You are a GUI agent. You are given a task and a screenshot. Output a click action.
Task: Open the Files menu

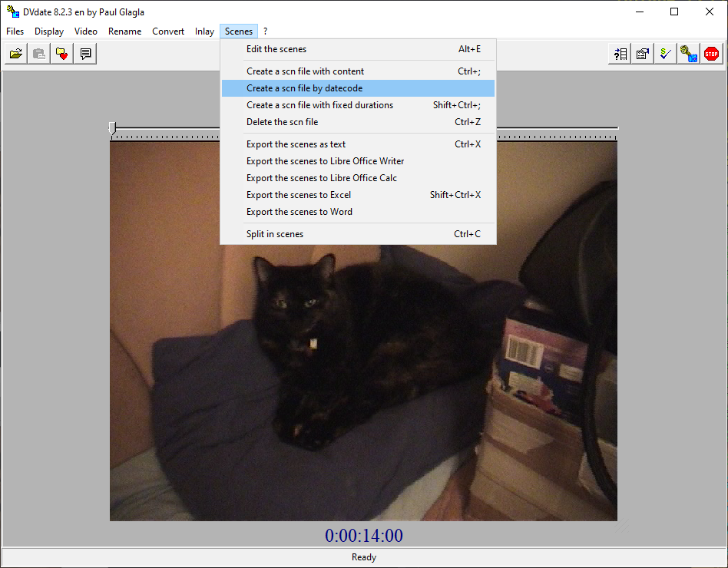(x=15, y=31)
